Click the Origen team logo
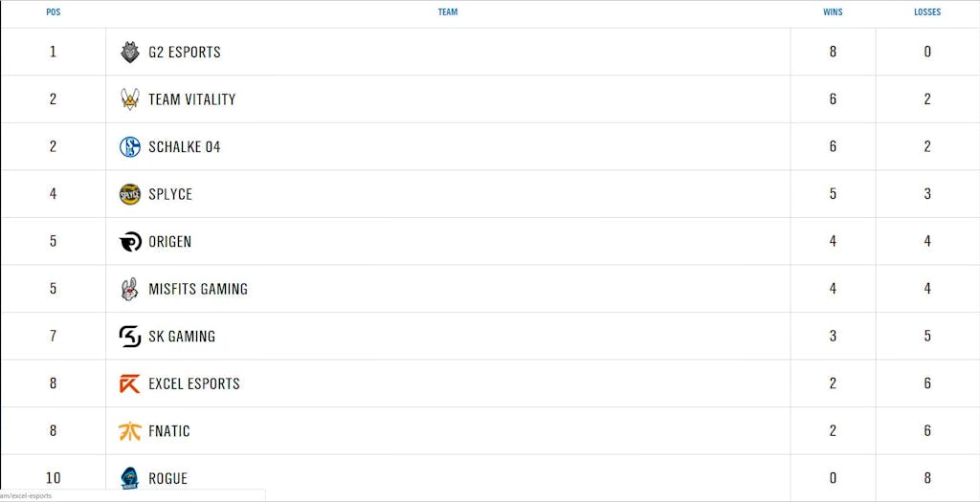980x502 pixels. (130, 242)
